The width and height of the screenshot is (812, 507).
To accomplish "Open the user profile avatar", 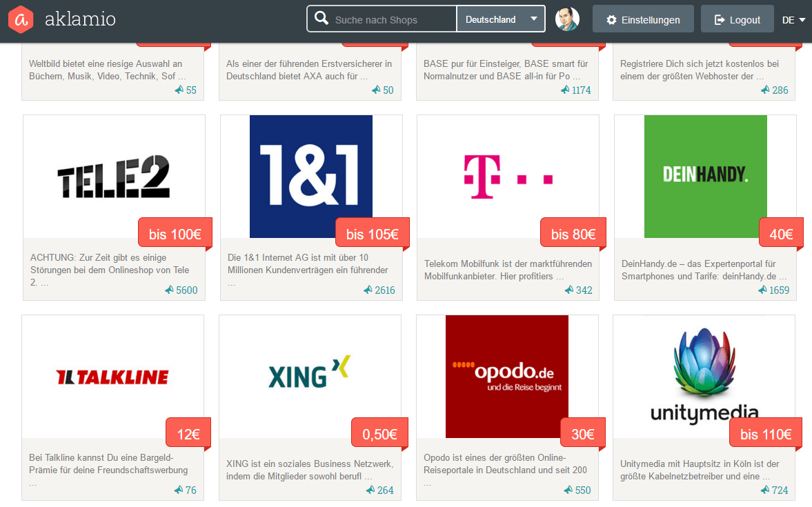I will [x=567, y=19].
